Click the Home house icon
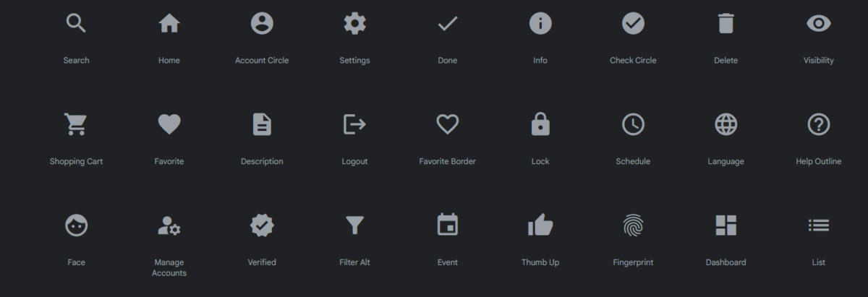 pyautogui.click(x=169, y=23)
